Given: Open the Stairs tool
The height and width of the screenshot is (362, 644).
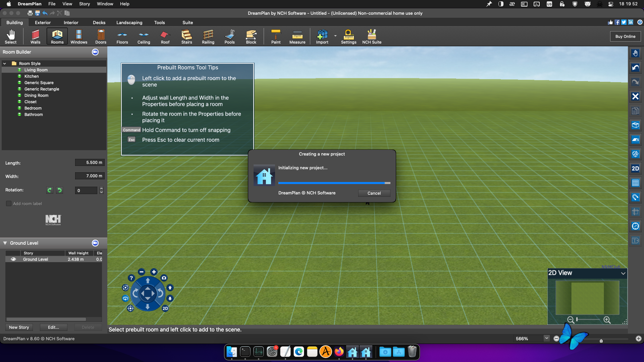Looking at the screenshot, I should tap(186, 37).
